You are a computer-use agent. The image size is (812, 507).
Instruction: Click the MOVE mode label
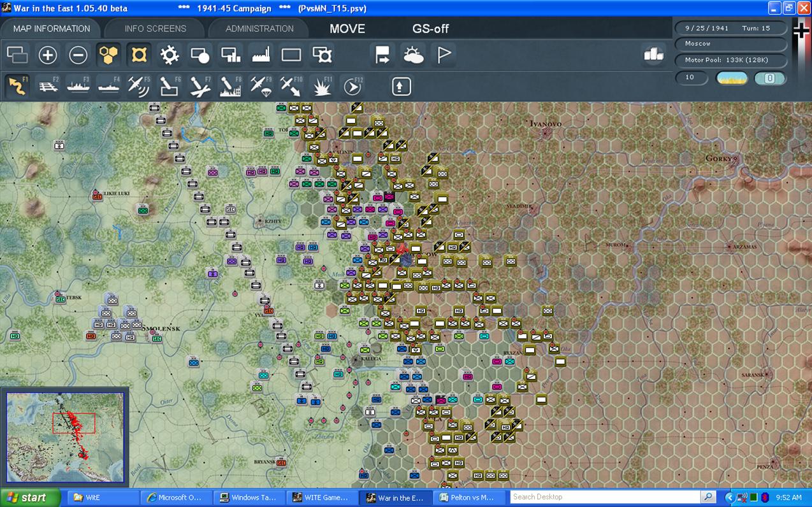click(347, 29)
